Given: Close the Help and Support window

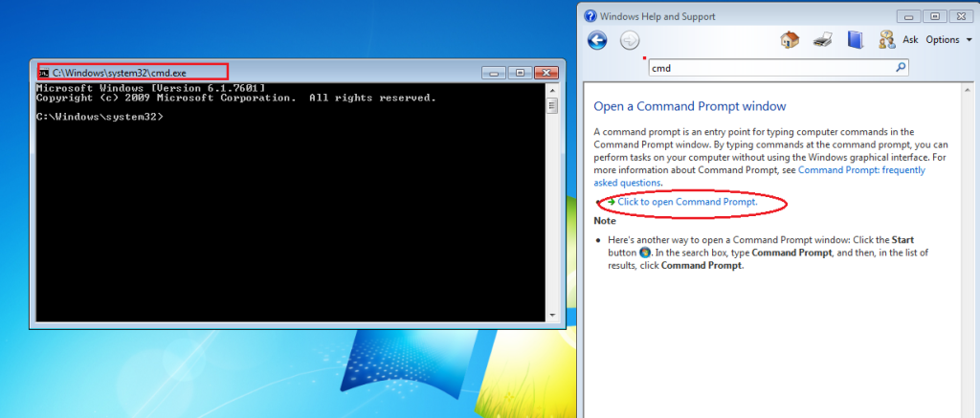Looking at the screenshot, I should tap(961, 17).
